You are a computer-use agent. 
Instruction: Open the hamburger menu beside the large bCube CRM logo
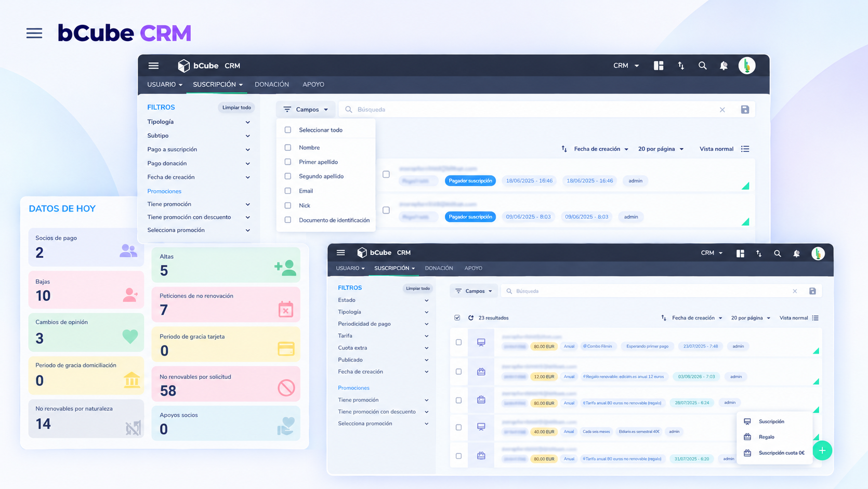[x=34, y=33]
